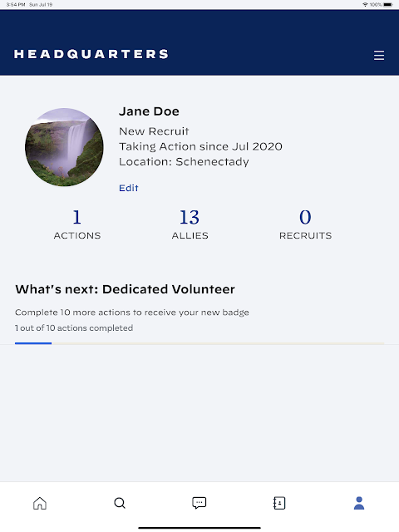Screen dimensions: 399x532
Task: Select the Profile person tab
Action: pos(359,503)
